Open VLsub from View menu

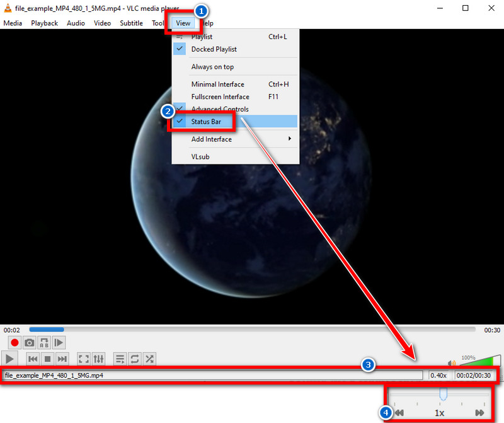click(x=236, y=156)
